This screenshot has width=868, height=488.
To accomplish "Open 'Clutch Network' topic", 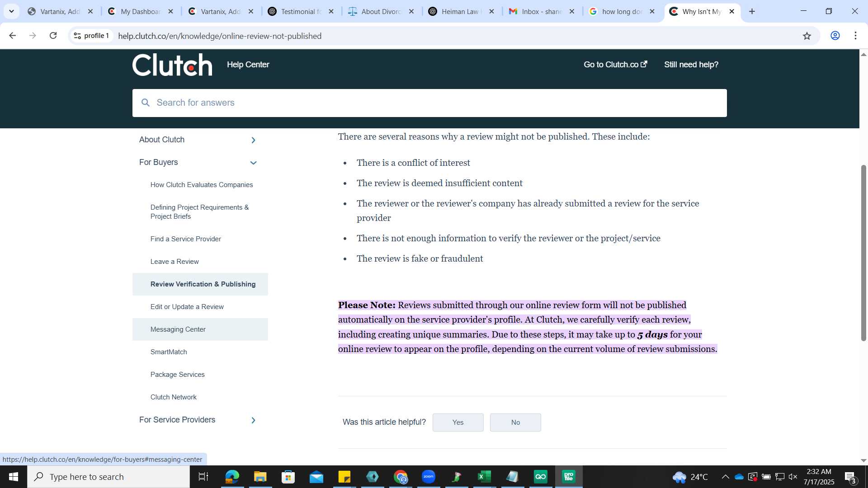I will click(174, 397).
